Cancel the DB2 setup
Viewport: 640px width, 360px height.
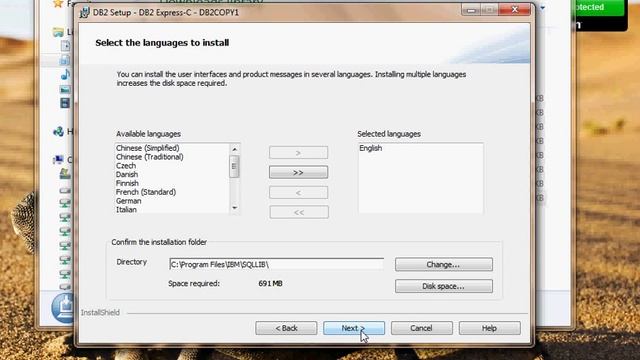421,328
